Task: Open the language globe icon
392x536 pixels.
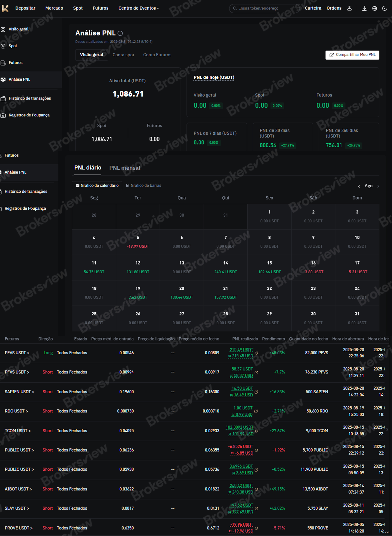Action: (x=374, y=8)
